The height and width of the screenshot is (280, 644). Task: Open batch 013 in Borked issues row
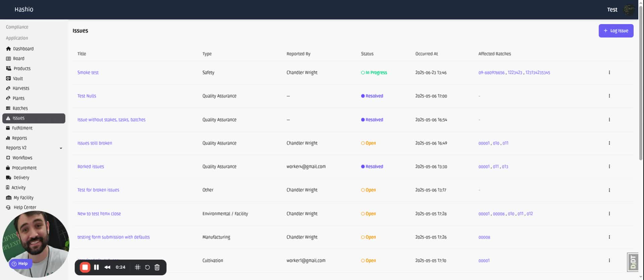505,167
